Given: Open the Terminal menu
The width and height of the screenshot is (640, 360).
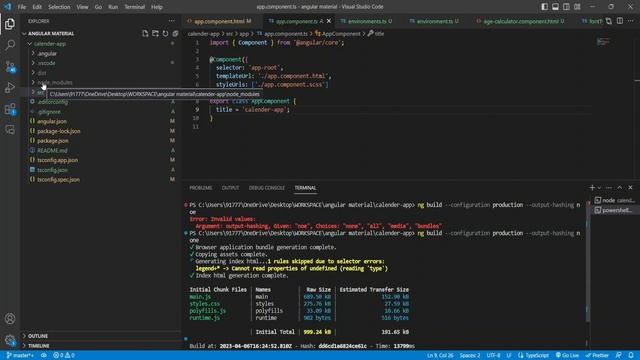Looking at the screenshot, I should tap(134, 7).
